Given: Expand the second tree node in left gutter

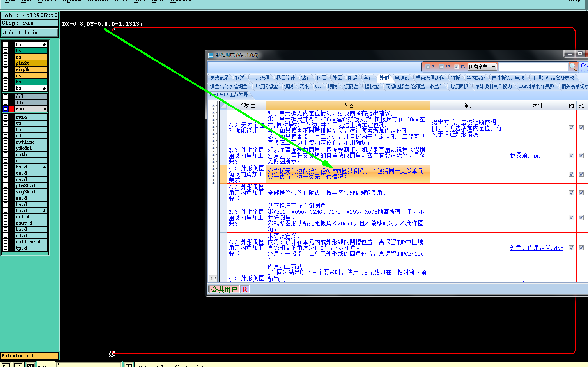Looking at the screenshot, I should (x=213, y=112).
